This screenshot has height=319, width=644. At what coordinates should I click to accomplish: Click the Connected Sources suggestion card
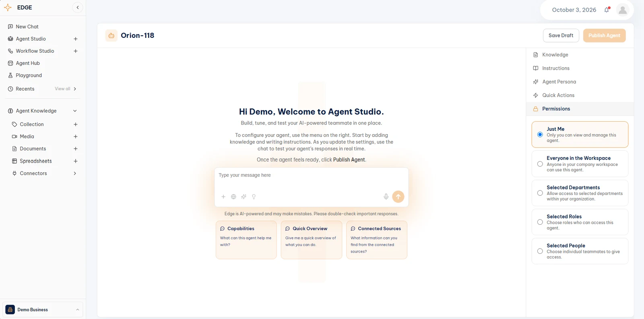(377, 240)
